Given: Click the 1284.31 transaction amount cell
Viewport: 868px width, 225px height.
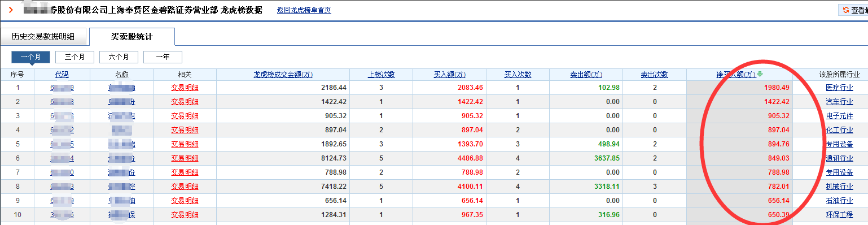Looking at the screenshot, I should (x=333, y=215).
